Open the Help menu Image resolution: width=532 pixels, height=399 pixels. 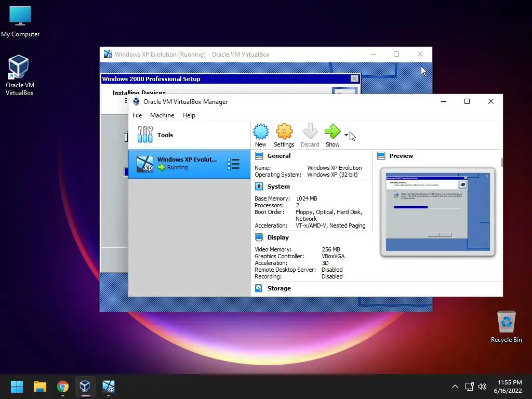189,115
